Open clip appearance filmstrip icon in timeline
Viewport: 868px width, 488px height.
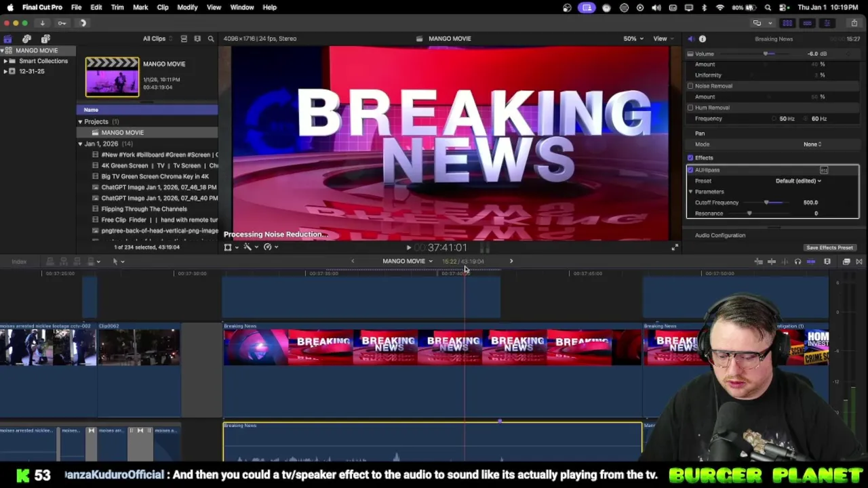[827, 262]
